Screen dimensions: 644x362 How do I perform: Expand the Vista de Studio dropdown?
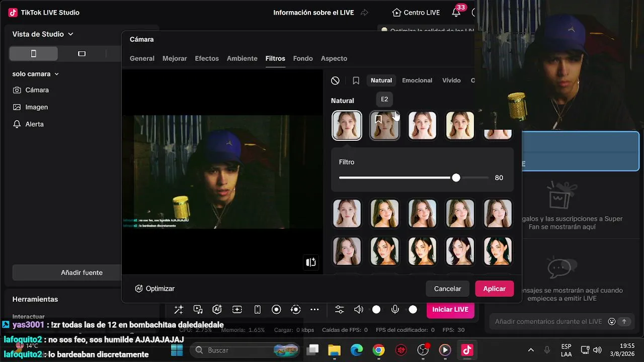pyautogui.click(x=43, y=34)
